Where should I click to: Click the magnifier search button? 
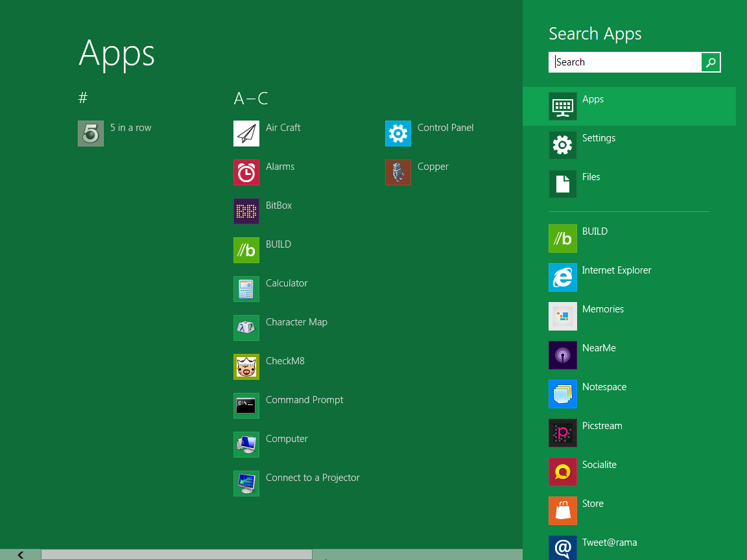pos(711,62)
